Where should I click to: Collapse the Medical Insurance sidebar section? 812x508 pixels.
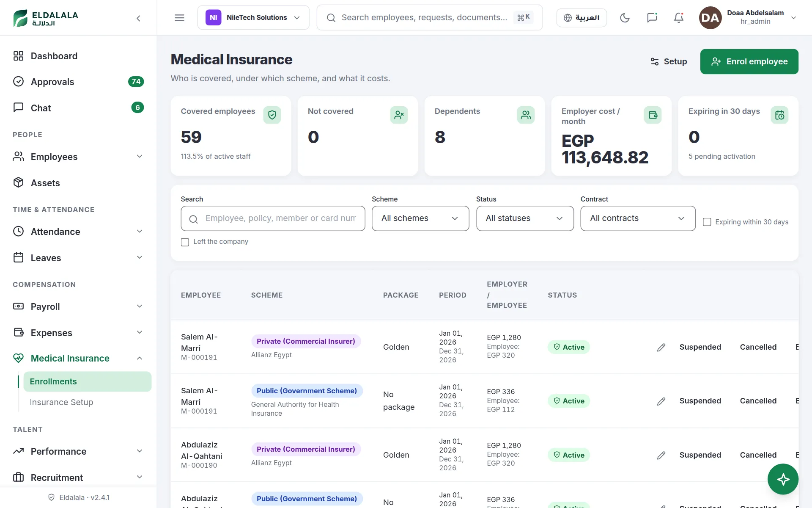click(x=78, y=358)
